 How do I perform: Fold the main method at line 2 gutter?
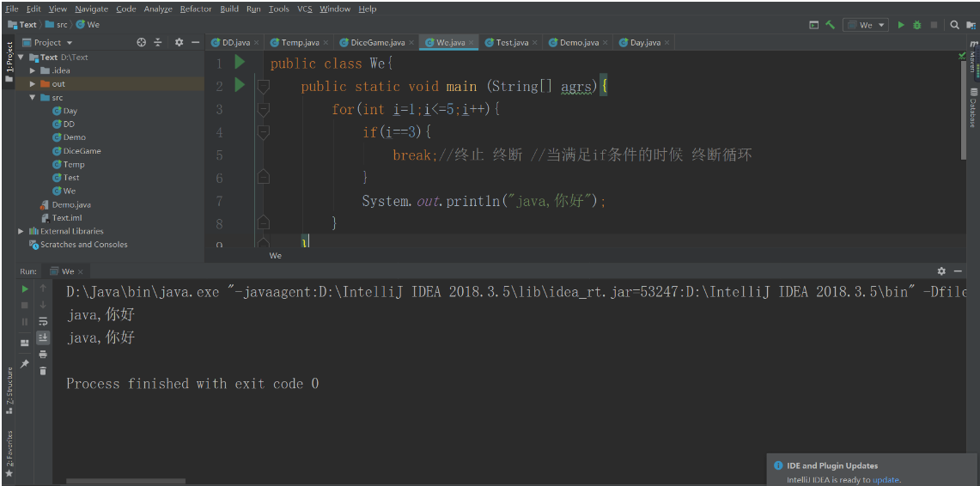(x=263, y=86)
